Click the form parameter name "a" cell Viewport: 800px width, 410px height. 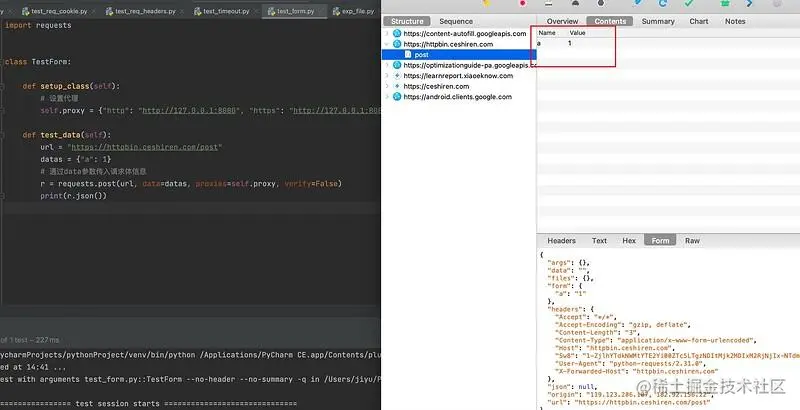[539, 43]
